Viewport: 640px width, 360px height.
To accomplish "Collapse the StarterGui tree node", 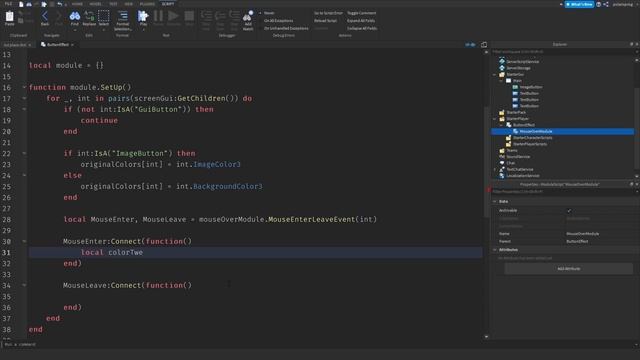I will [x=495, y=75].
